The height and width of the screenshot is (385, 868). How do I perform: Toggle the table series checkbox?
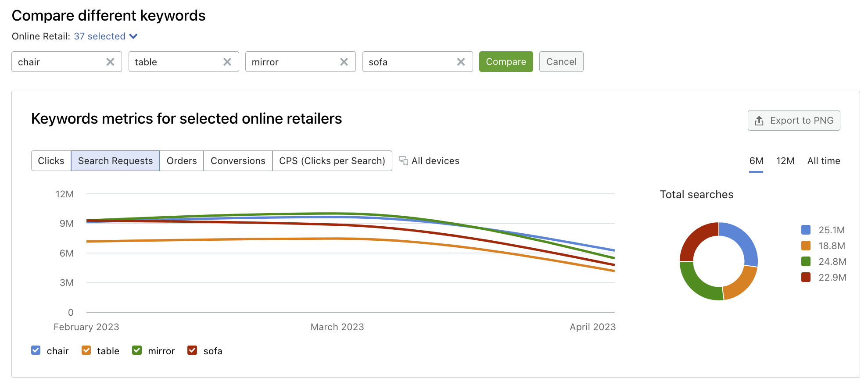point(86,350)
